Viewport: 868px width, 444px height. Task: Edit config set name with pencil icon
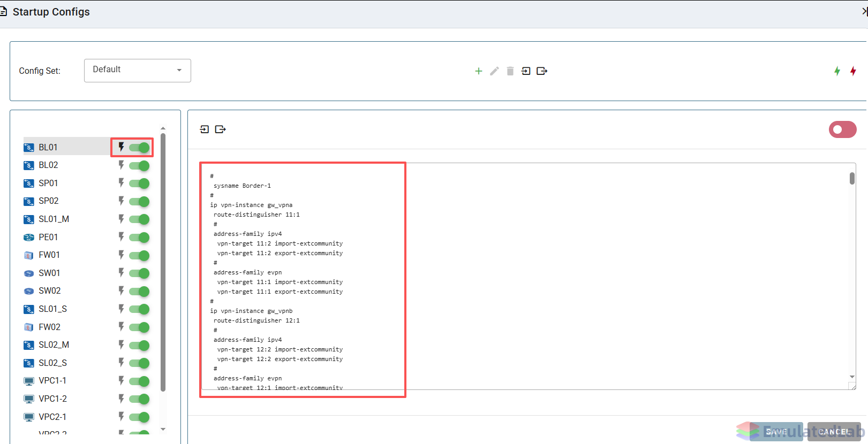(494, 71)
